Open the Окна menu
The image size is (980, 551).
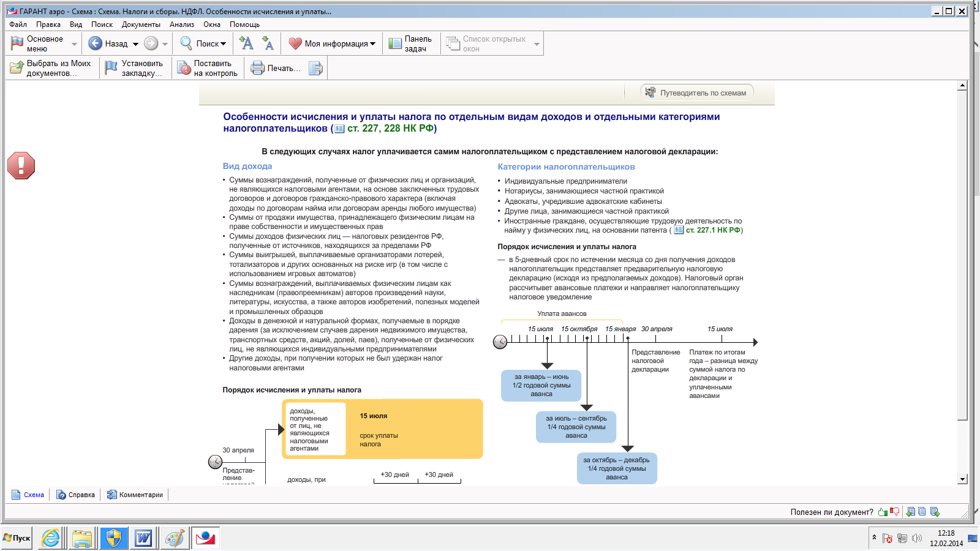coord(212,24)
